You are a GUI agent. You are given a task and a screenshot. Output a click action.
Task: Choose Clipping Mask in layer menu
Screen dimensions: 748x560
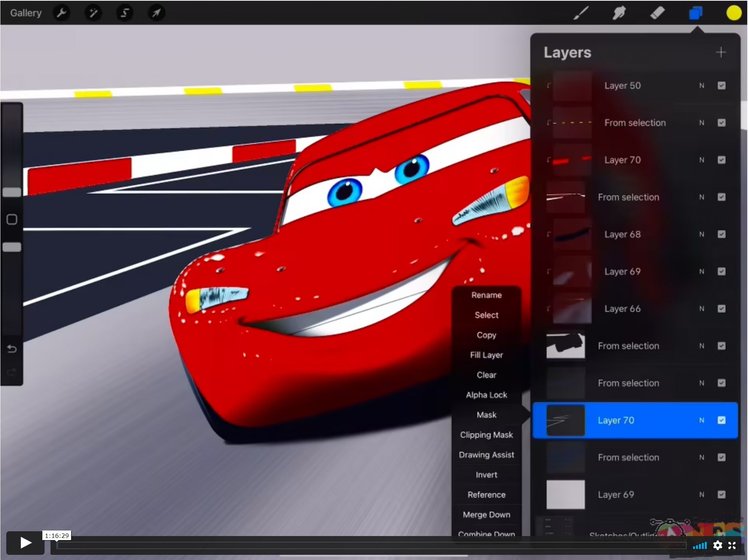click(x=486, y=435)
